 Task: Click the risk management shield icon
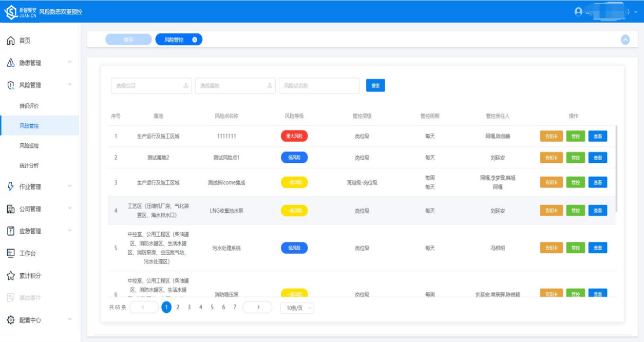tap(11, 85)
